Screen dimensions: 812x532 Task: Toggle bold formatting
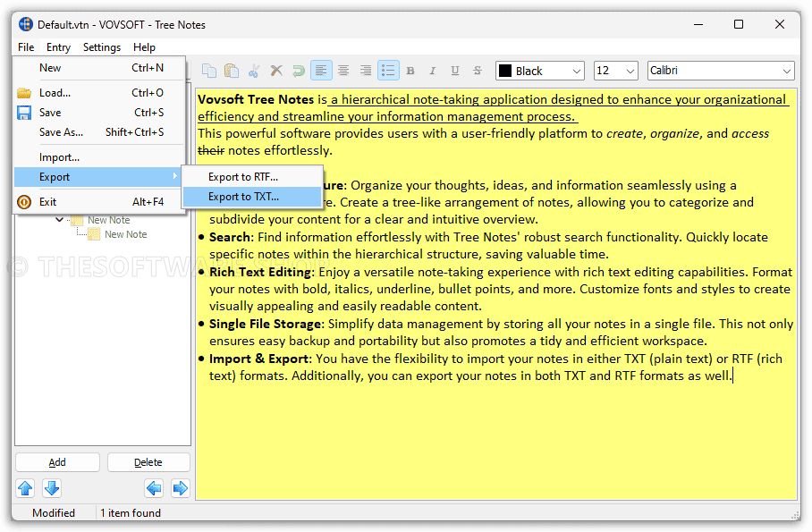point(410,71)
